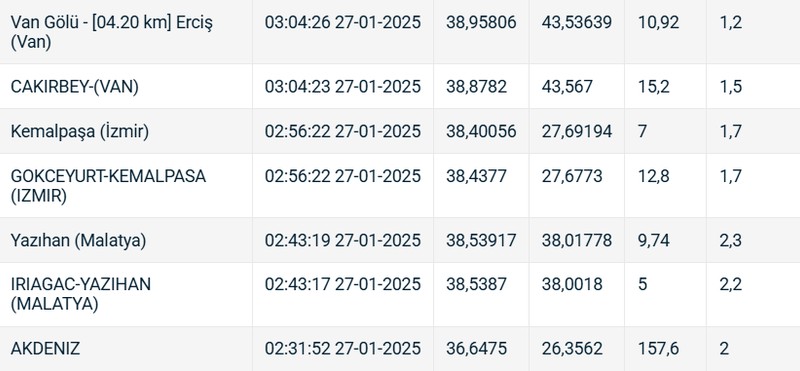Select the AKDENIZ location cell
This screenshot has height=371, width=800.
(x=45, y=349)
